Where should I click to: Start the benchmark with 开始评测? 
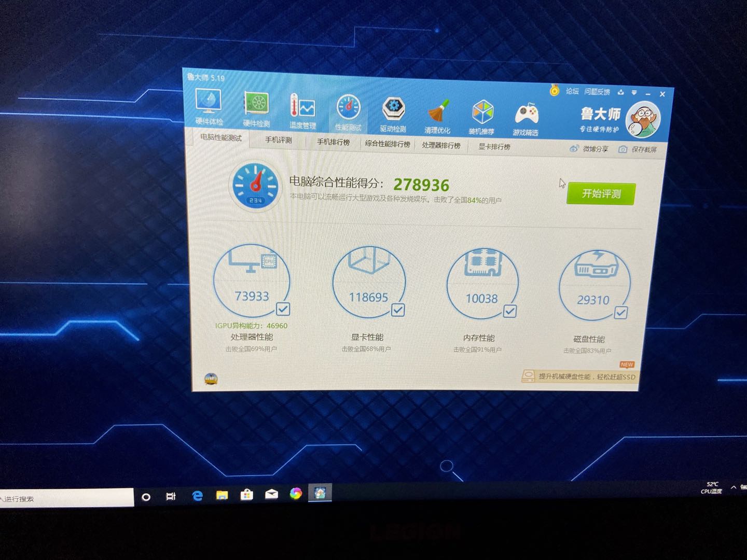(601, 193)
